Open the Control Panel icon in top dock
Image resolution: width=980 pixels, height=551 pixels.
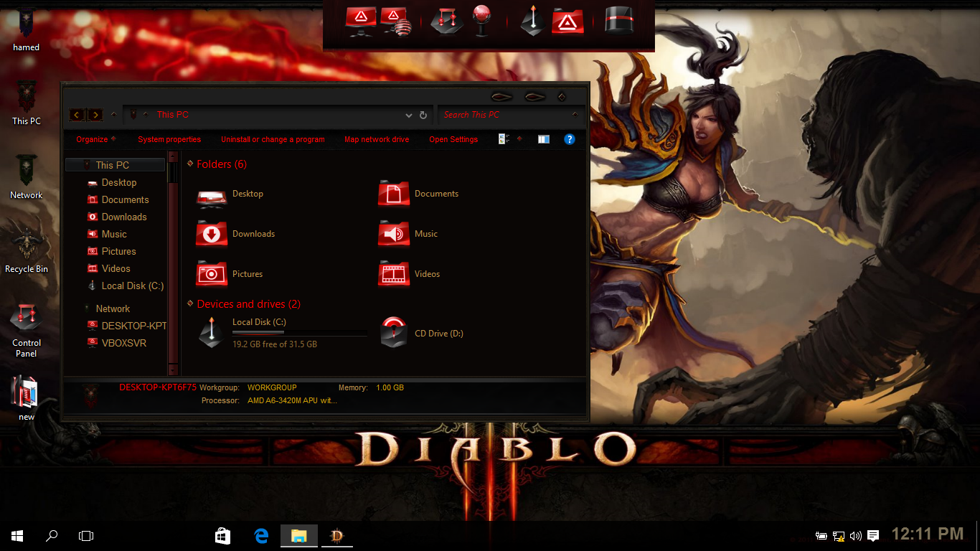pos(446,20)
